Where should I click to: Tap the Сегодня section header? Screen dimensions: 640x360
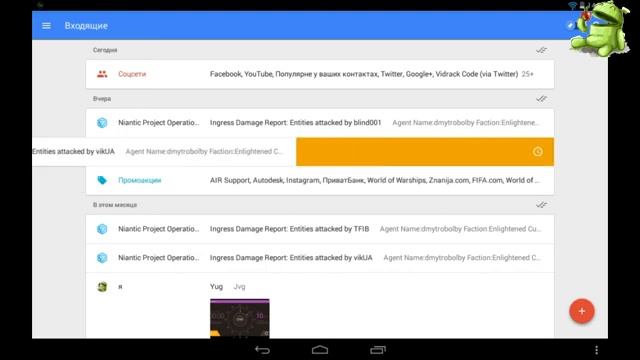[x=105, y=50]
